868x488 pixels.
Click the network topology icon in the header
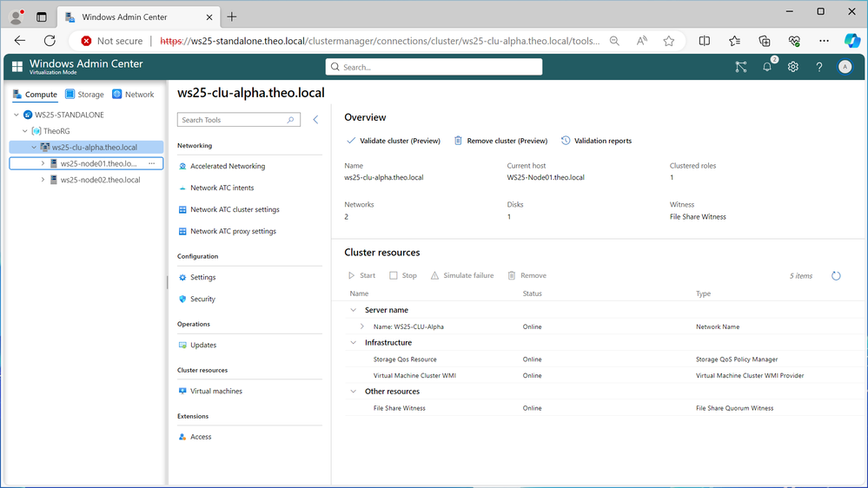pos(740,67)
